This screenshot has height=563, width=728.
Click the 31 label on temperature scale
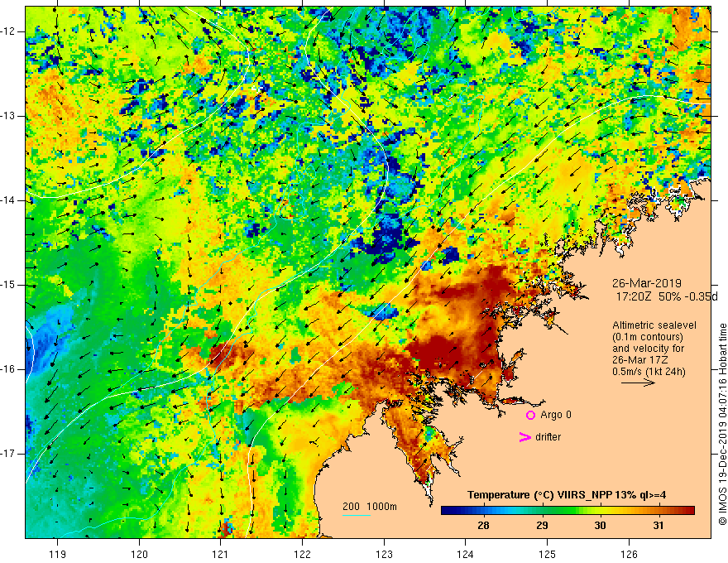coord(658,526)
